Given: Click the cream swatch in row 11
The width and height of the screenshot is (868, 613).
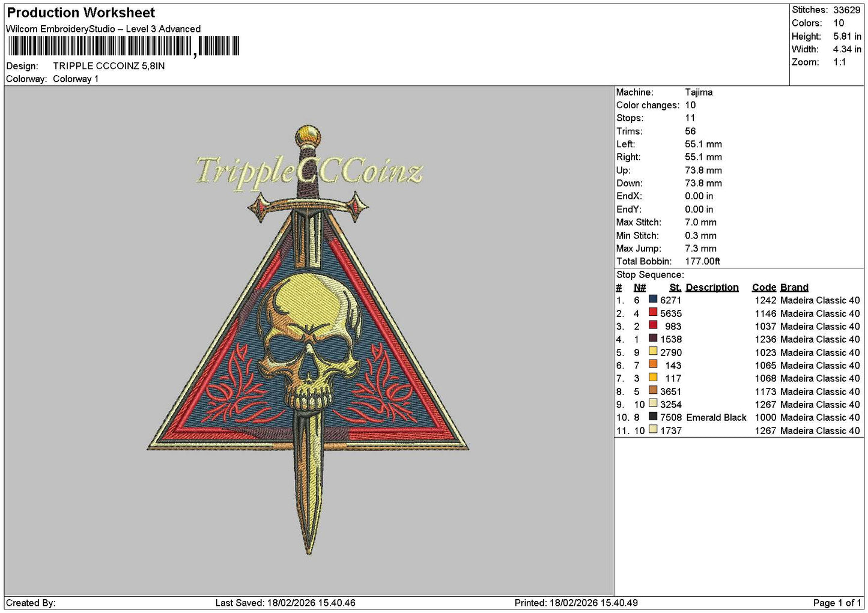Looking at the screenshot, I should point(653,429).
